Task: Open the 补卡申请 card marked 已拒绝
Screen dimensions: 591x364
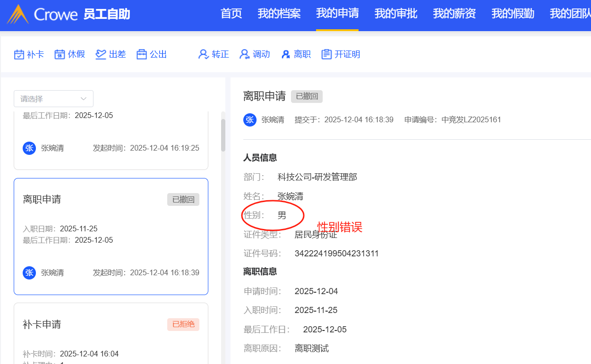Action: coord(111,333)
